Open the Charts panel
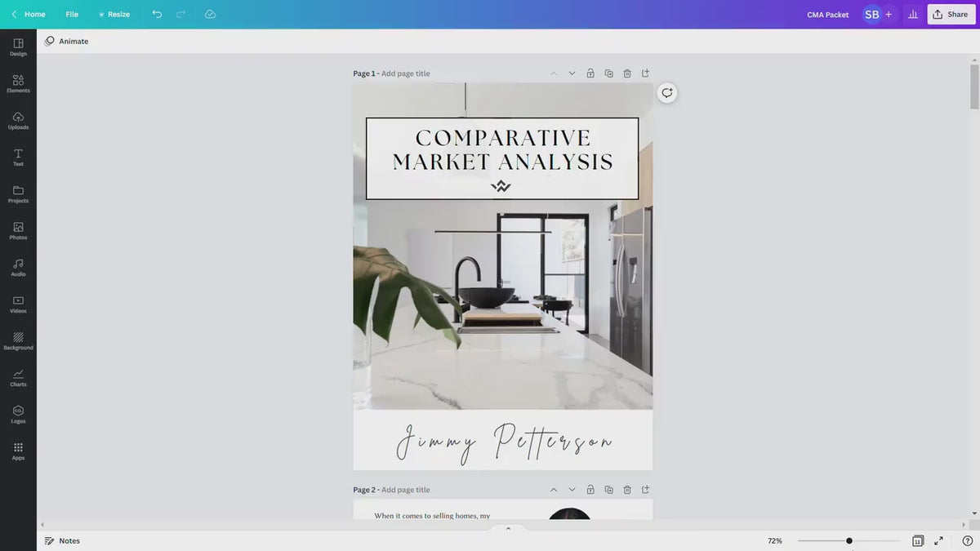Image resolution: width=980 pixels, height=551 pixels. point(18,377)
